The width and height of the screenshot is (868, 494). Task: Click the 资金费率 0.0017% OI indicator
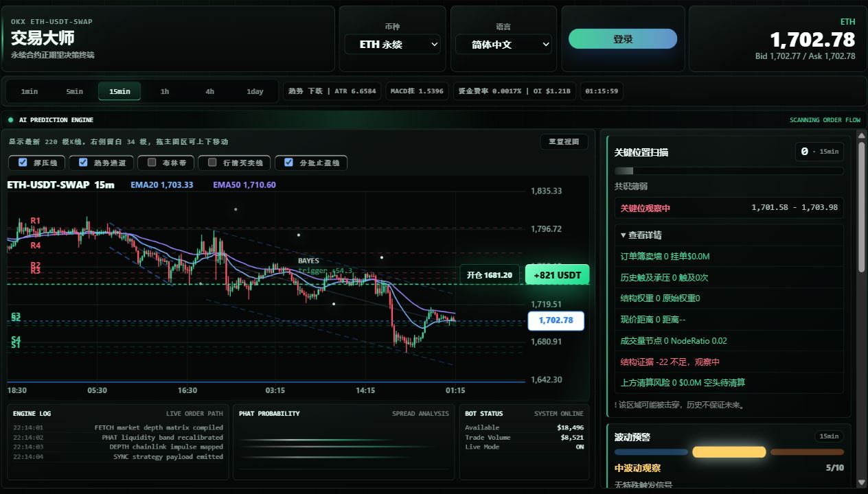point(514,91)
